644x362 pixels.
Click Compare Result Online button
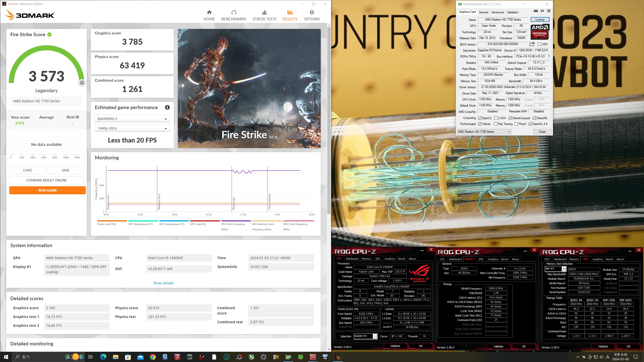47,180
